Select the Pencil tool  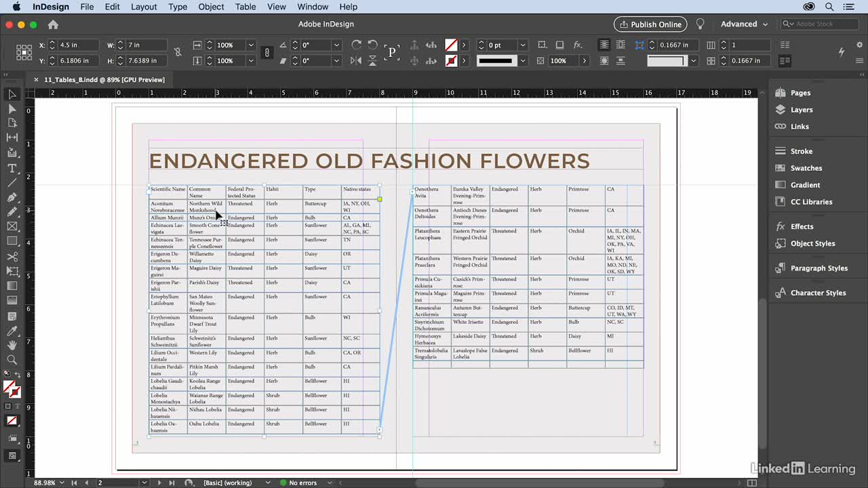pos(12,211)
